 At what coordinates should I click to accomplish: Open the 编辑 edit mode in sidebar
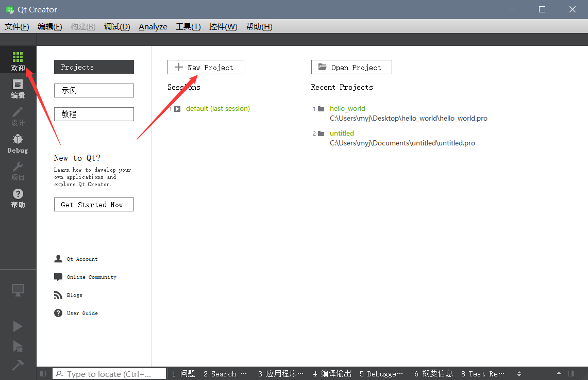18,89
